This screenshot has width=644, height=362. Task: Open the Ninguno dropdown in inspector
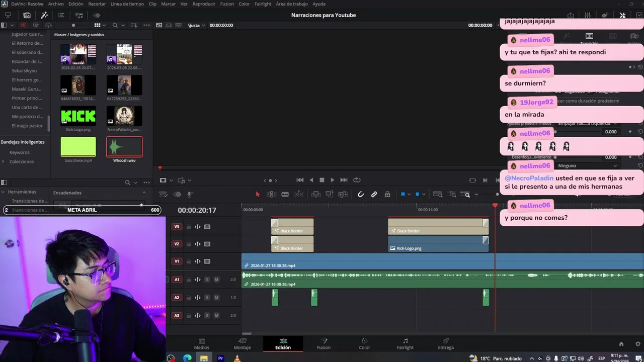587,165
